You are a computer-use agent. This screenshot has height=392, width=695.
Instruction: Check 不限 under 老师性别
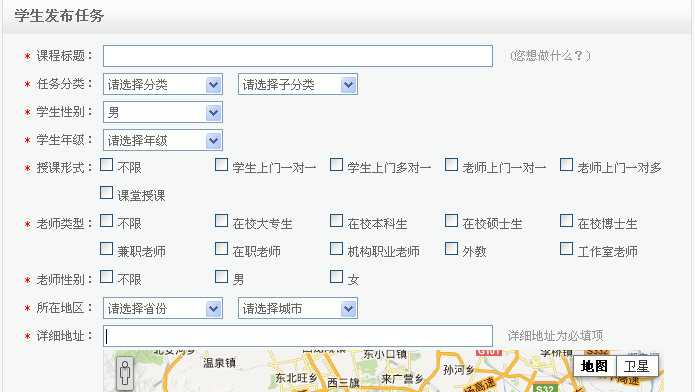click(x=106, y=277)
